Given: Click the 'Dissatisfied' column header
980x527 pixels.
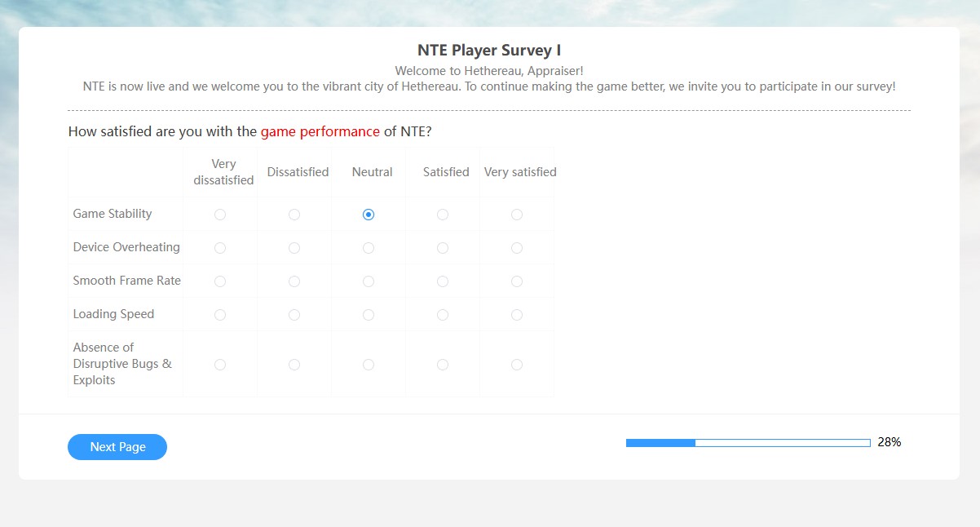Looking at the screenshot, I should (298, 172).
